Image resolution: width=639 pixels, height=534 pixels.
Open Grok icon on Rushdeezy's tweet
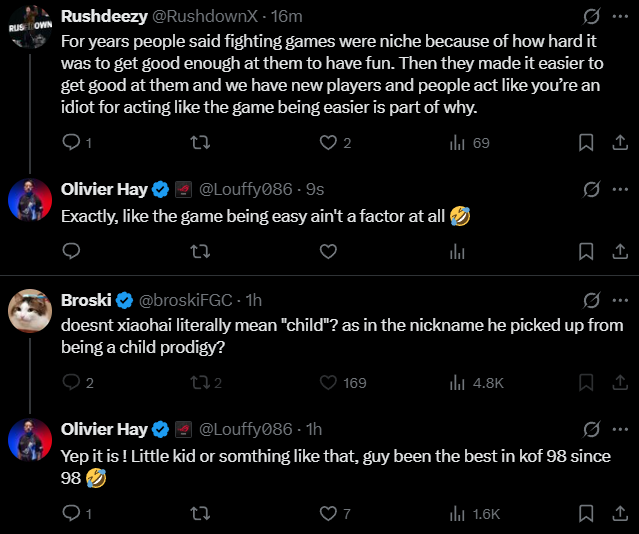pos(591,17)
